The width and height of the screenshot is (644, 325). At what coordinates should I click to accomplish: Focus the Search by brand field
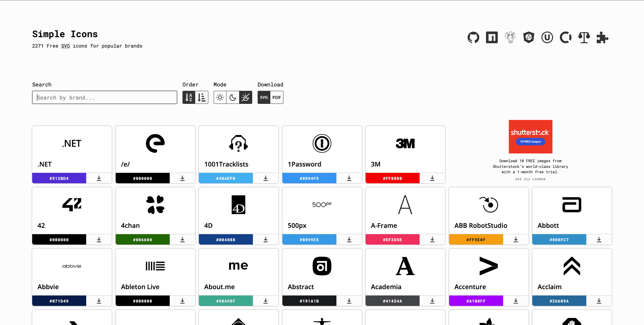[105, 97]
